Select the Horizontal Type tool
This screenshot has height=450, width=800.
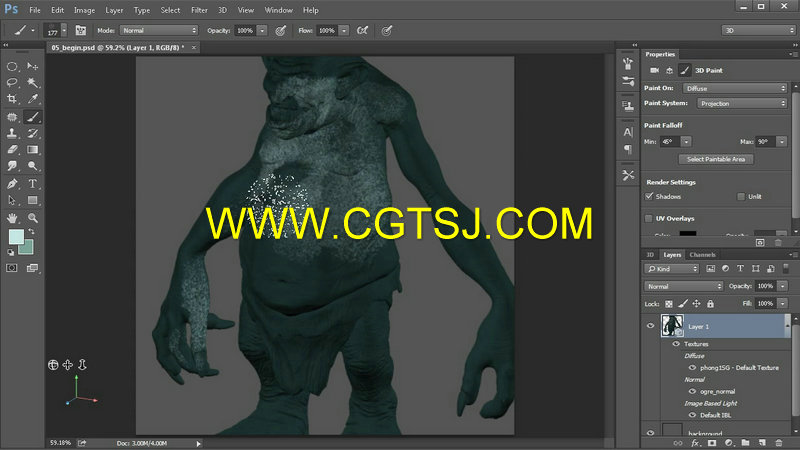click(33, 184)
